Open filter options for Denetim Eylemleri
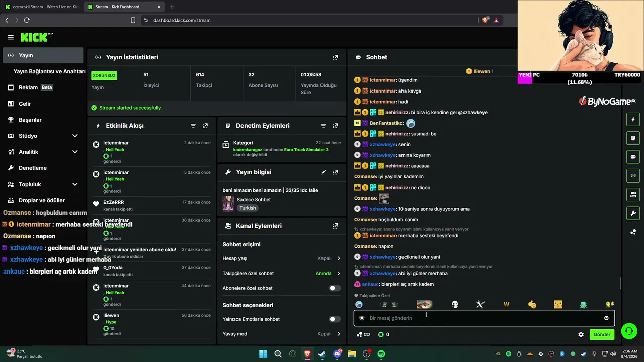Image resolution: width=644 pixels, height=362 pixels. coord(323,126)
